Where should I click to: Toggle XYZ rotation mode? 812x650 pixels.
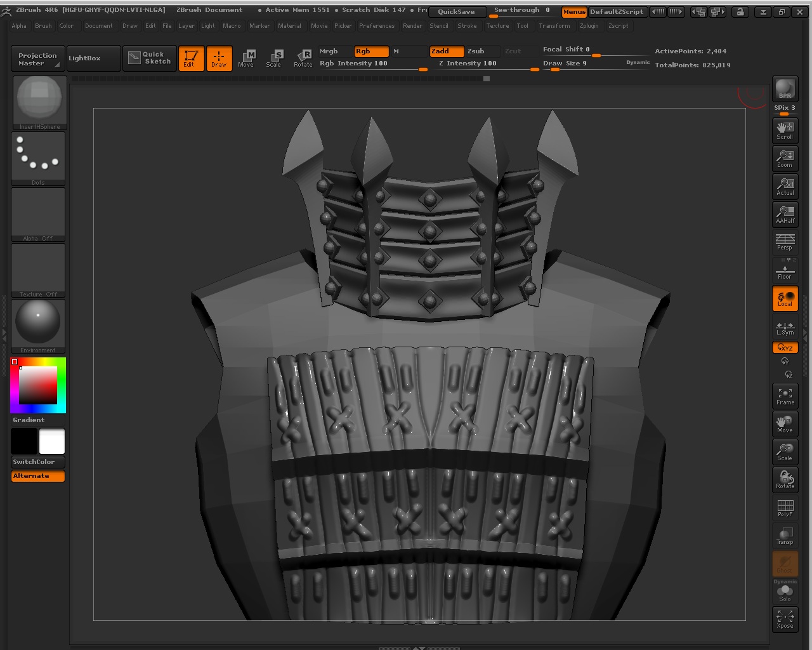[x=785, y=347]
